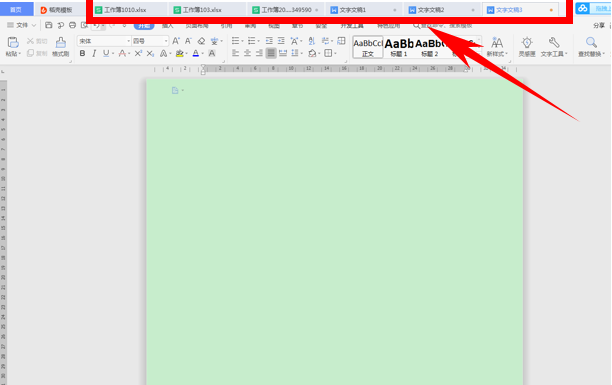This screenshot has width=612, height=385.
Task: Apply superscript formatting
Action: [138, 53]
